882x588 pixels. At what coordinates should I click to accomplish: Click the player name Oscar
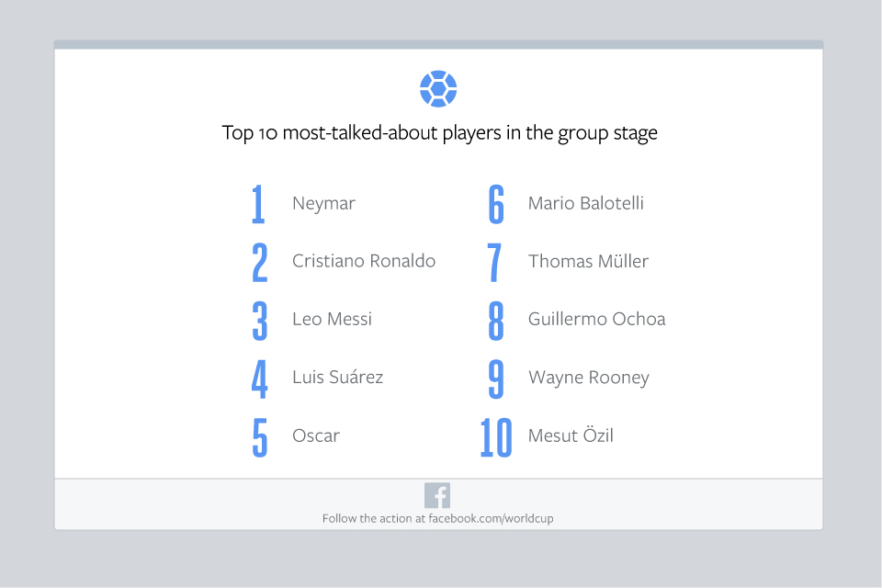315,435
